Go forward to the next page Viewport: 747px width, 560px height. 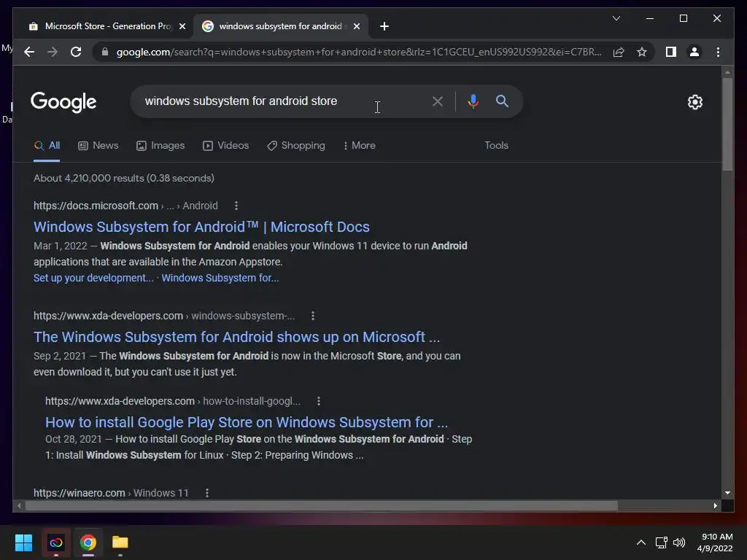(53, 52)
